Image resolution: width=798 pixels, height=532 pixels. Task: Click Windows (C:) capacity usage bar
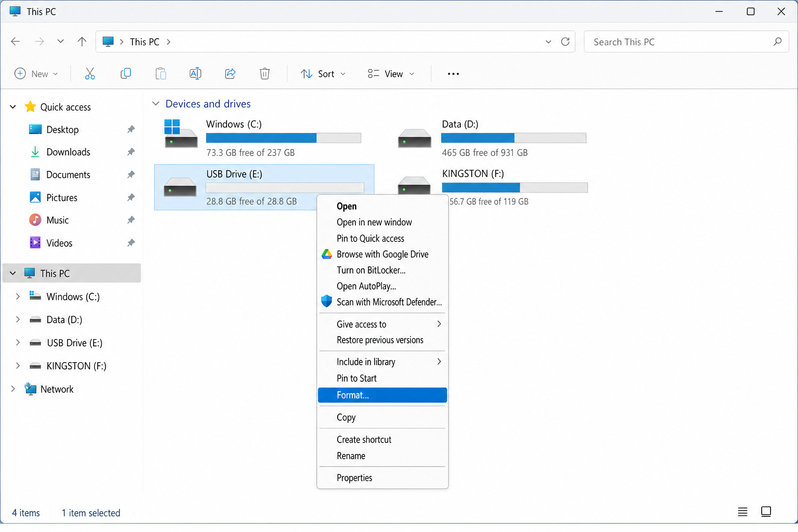click(284, 138)
